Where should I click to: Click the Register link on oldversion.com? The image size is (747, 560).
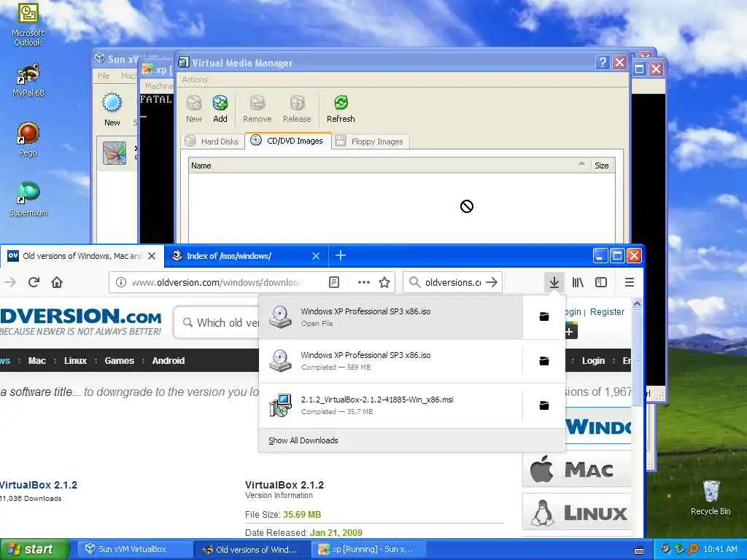click(607, 311)
